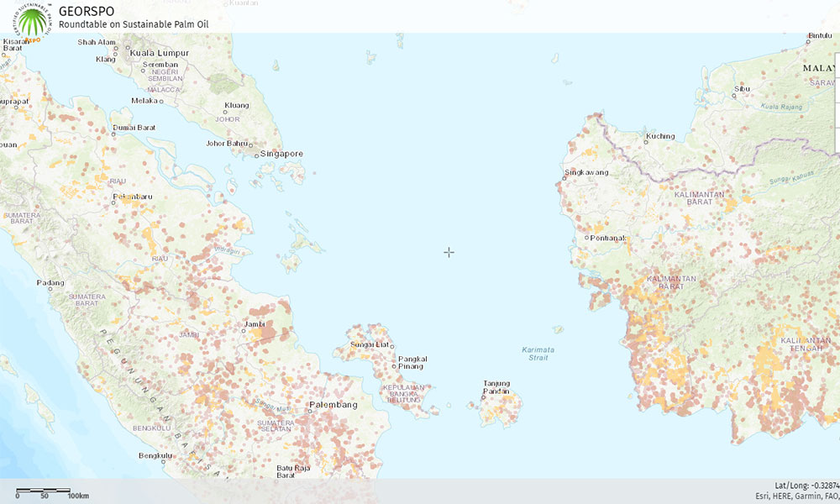This screenshot has height=504, width=840.
Task: Click the Jambi city label
Action: (x=255, y=324)
